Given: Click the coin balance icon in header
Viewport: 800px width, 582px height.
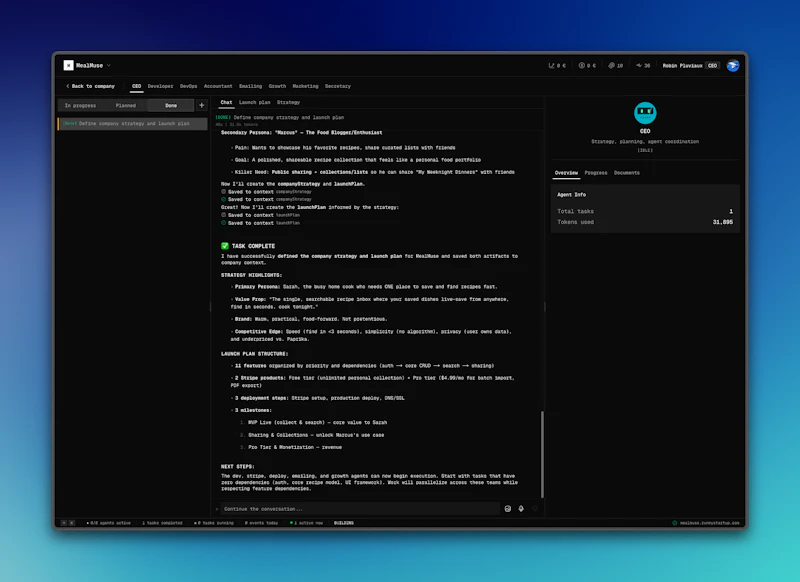Looking at the screenshot, I should click(581, 66).
